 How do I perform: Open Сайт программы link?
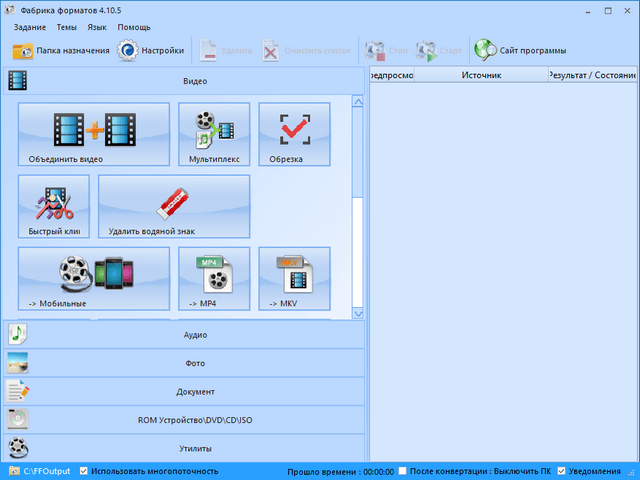520,50
